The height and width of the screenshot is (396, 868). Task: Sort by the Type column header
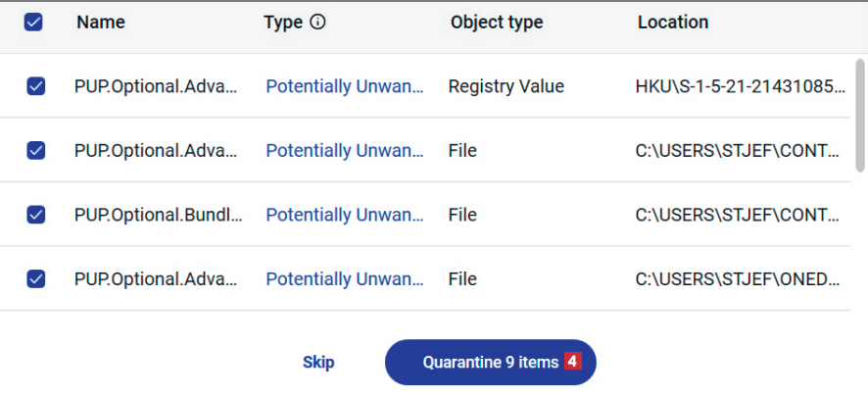pos(283,22)
